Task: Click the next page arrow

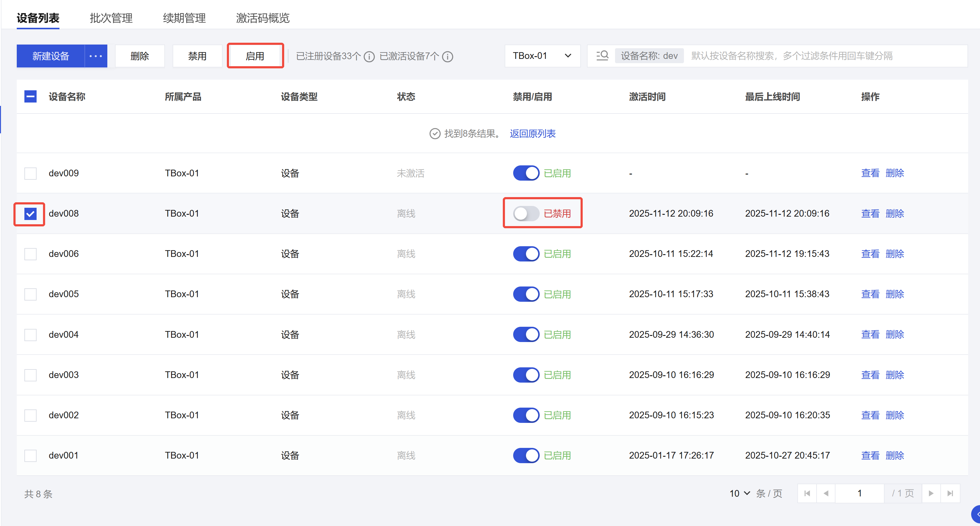Action: (x=931, y=493)
